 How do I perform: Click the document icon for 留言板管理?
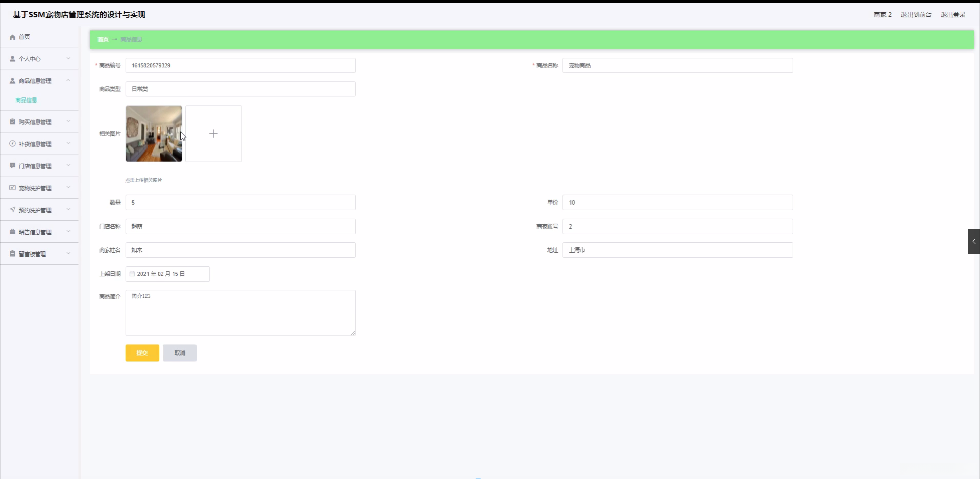coord(12,254)
